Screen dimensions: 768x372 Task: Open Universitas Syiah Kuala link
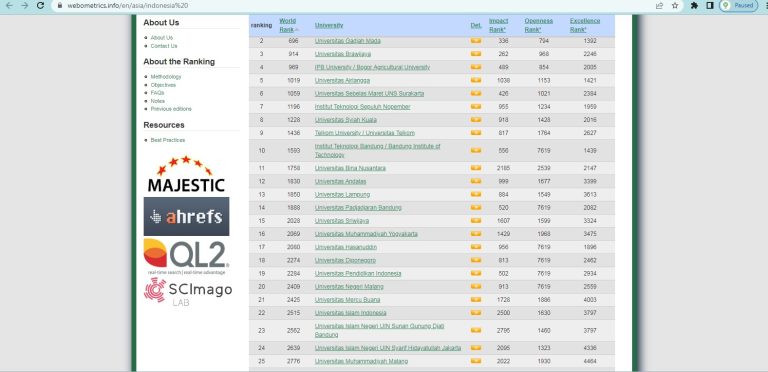[346, 120]
